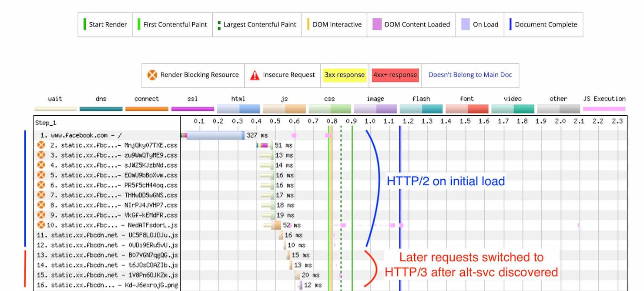Image resolution: width=644 pixels, height=291 pixels.
Task: Click render-blocking icon on MnjQky07TXE.css row
Action: 41,145
